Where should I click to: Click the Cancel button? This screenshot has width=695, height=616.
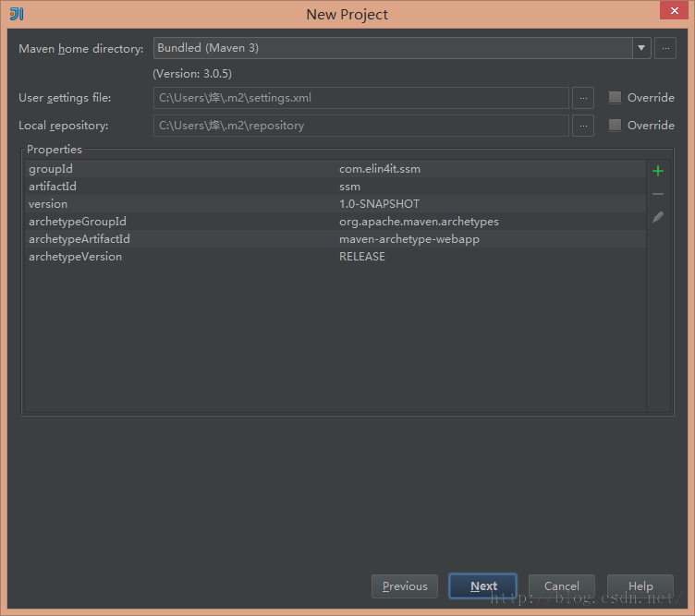tap(561, 586)
